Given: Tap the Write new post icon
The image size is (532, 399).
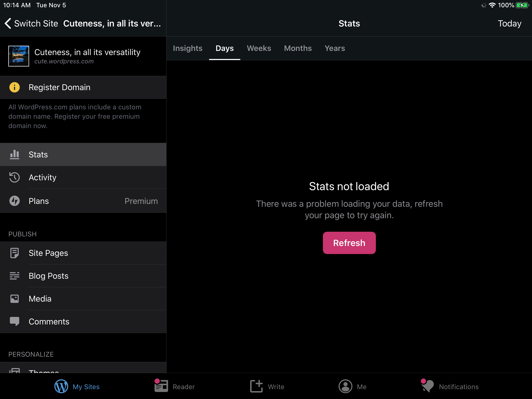Looking at the screenshot, I should click(x=256, y=386).
